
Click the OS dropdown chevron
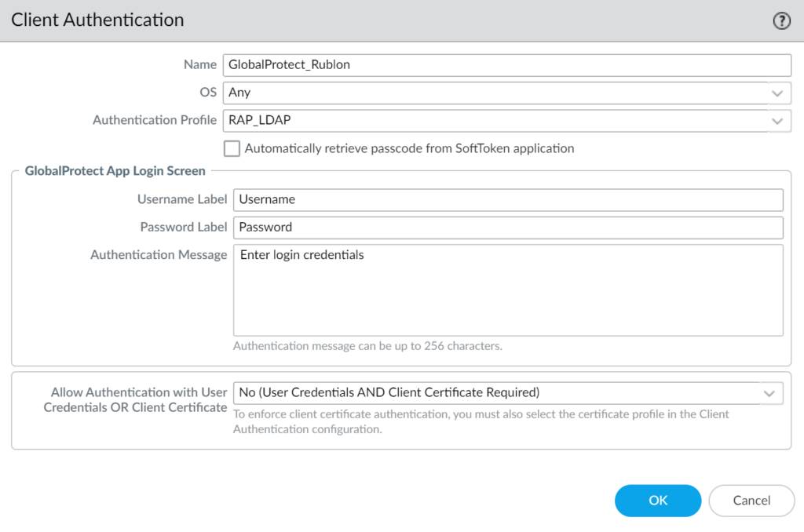(777, 93)
